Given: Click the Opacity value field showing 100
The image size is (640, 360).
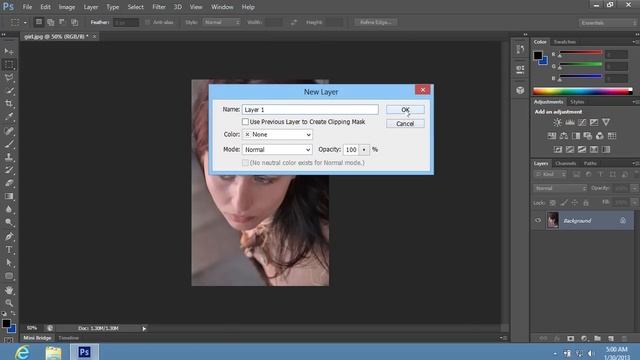Looking at the screenshot, I should pos(351,150).
